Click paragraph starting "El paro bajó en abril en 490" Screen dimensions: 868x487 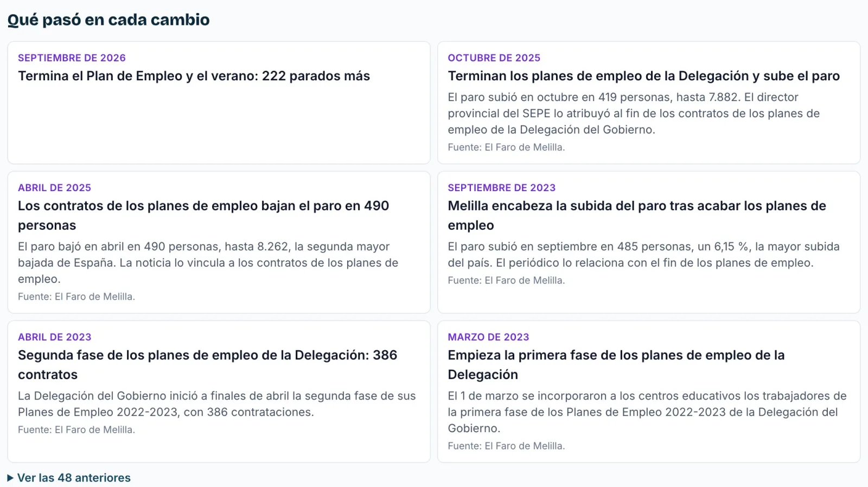coord(208,263)
